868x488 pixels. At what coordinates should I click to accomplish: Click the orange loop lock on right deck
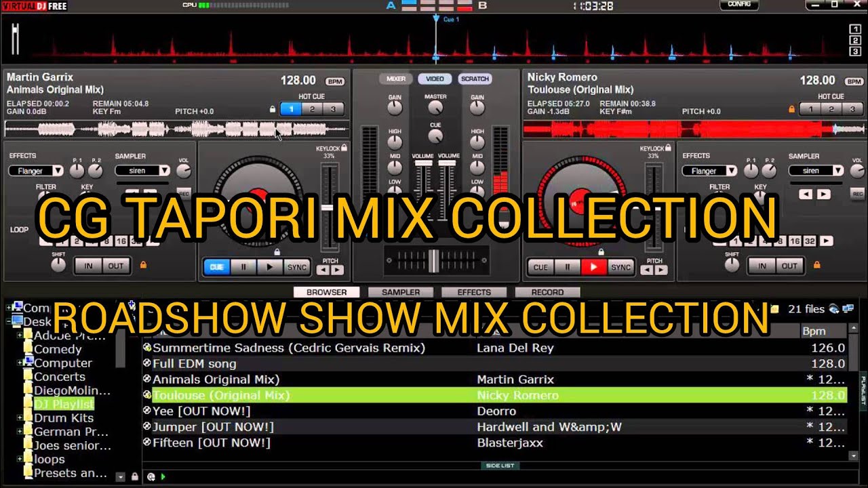coord(817,265)
